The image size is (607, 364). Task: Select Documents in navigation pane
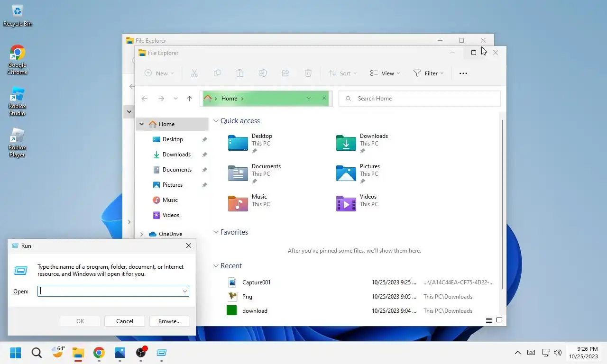tap(177, 170)
